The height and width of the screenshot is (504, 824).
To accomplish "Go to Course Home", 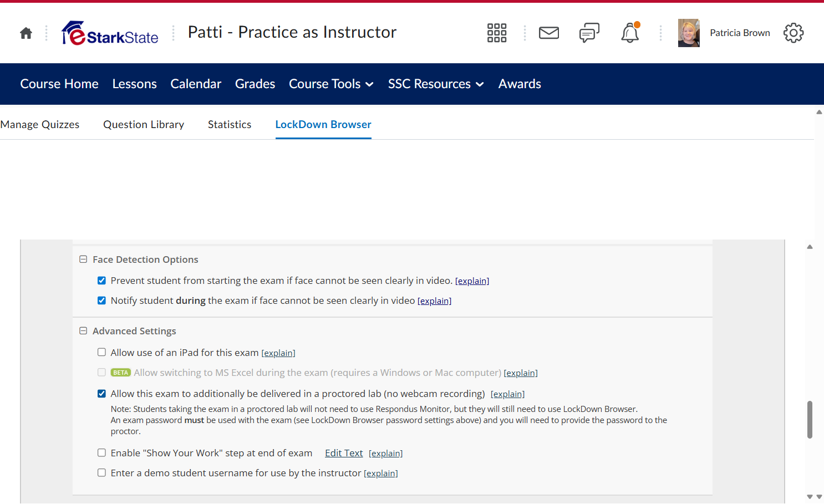I will (59, 84).
